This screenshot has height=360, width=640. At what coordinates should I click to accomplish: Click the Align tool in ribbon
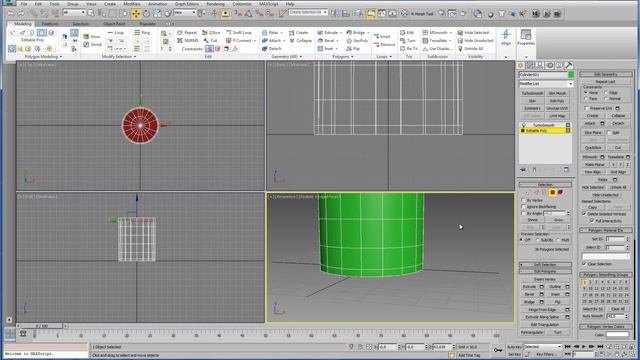click(506, 37)
